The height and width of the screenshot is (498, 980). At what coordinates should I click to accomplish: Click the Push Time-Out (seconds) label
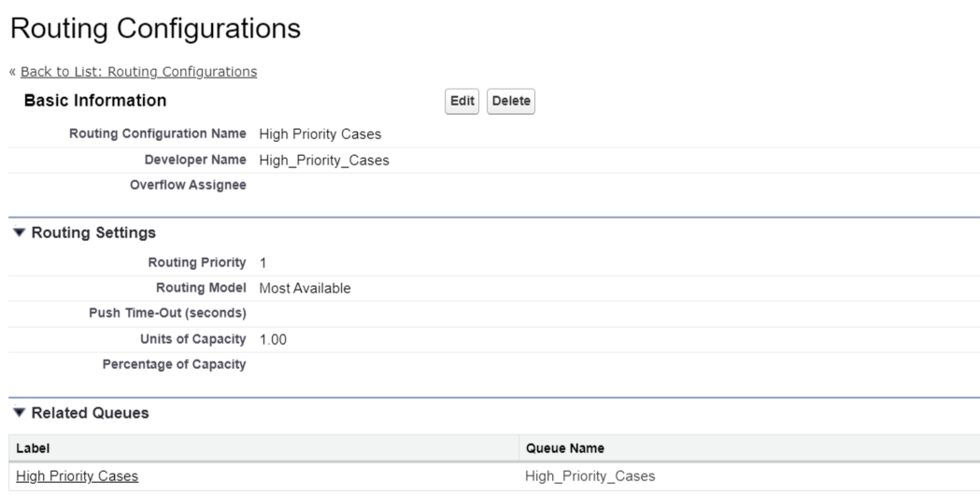(x=167, y=312)
